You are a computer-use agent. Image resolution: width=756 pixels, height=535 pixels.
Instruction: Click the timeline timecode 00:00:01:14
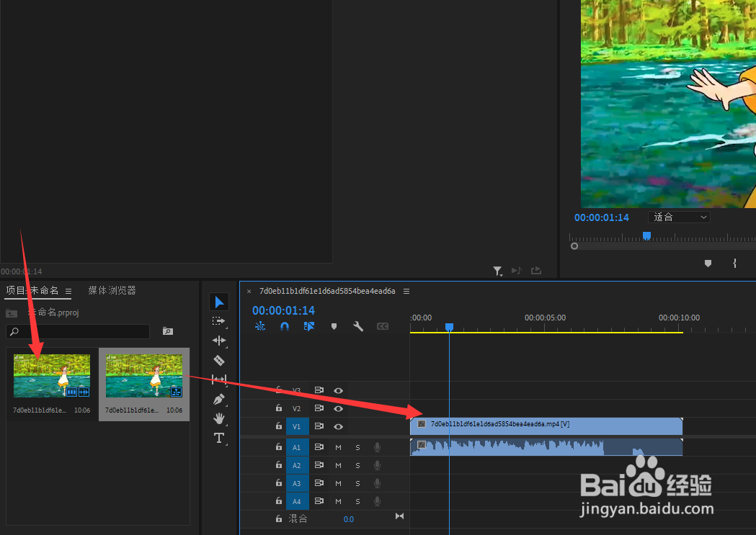point(283,310)
